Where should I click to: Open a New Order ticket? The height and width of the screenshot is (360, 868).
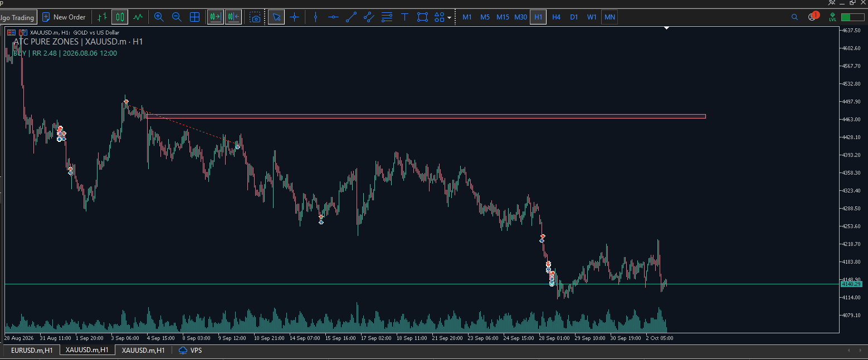point(64,17)
